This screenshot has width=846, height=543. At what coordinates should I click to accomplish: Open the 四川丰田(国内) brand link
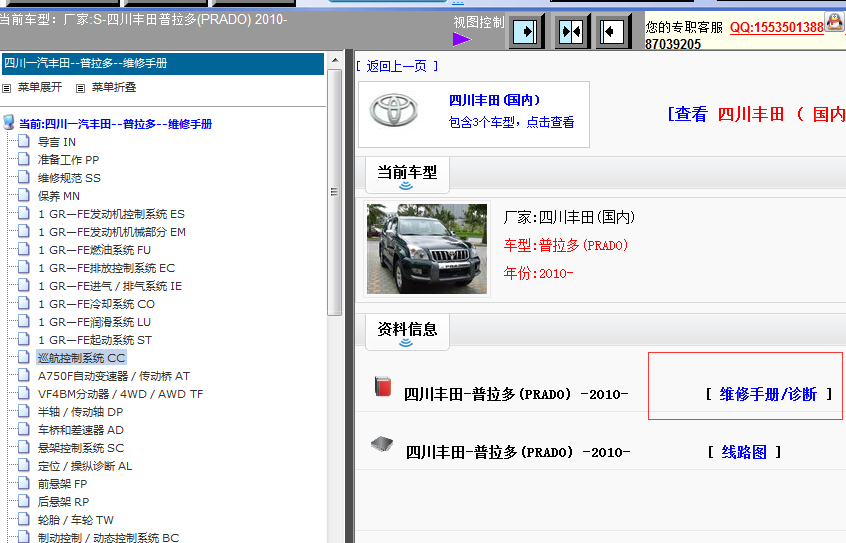click(x=494, y=100)
